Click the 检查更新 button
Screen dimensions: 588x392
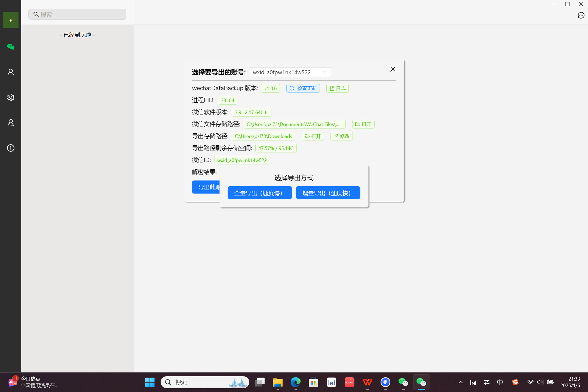pyautogui.click(x=303, y=88)
